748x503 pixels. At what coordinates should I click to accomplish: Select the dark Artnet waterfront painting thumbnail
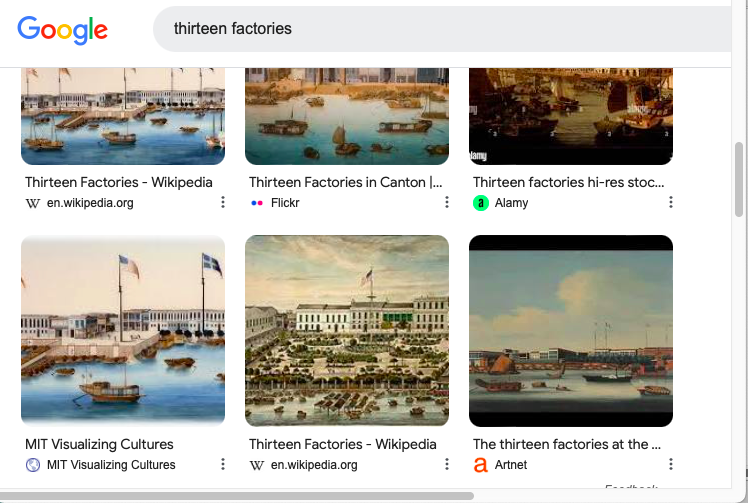tap(571, 331)
